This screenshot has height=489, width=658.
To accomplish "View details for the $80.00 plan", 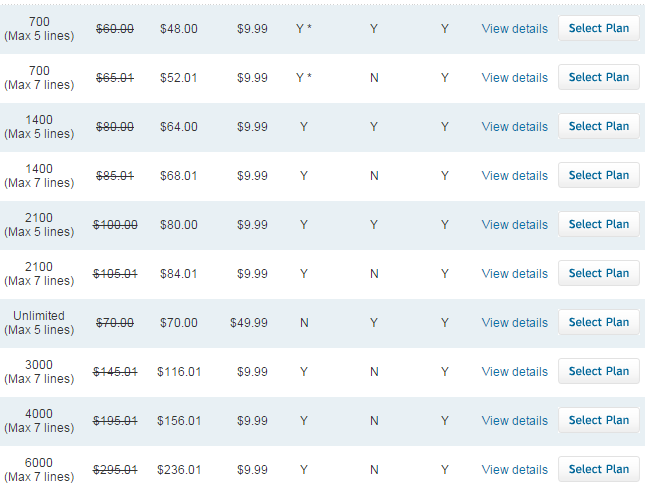I will coord(514,225).
